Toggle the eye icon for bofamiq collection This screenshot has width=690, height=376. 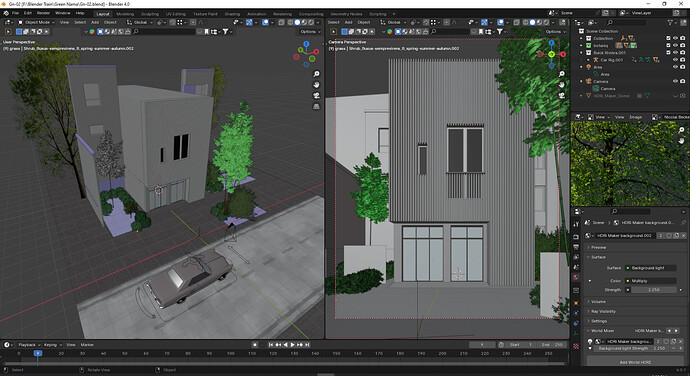point(675,45)
